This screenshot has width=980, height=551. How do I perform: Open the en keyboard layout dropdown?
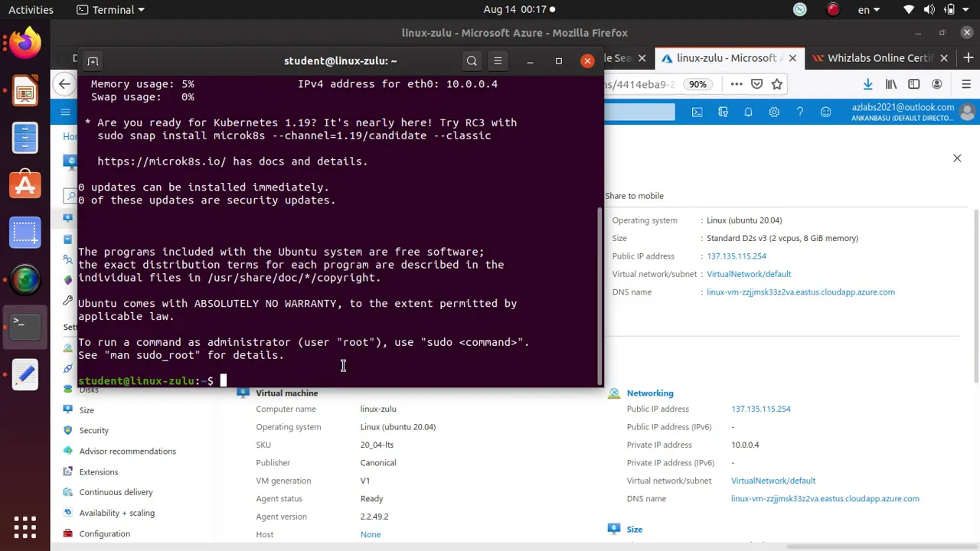869,10
